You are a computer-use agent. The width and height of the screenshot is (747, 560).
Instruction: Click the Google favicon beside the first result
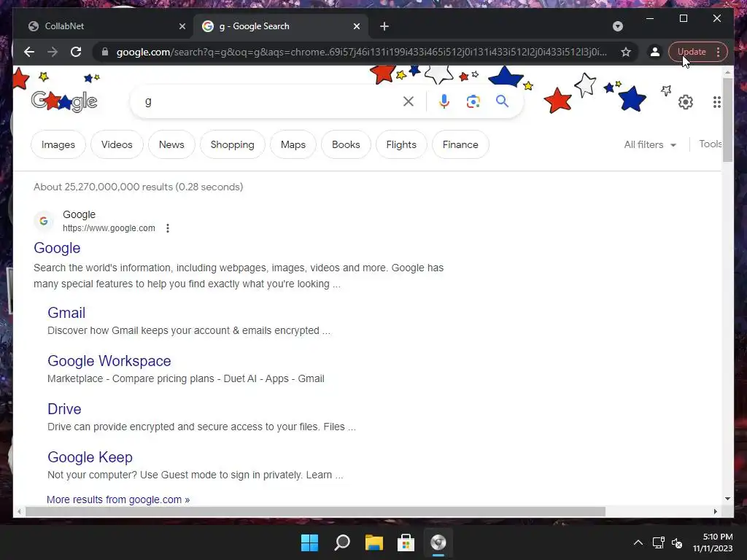click(x=44, y=221)
